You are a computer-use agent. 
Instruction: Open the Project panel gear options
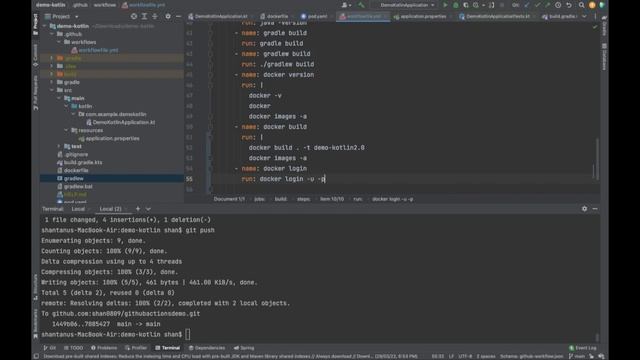coord(168,16)
